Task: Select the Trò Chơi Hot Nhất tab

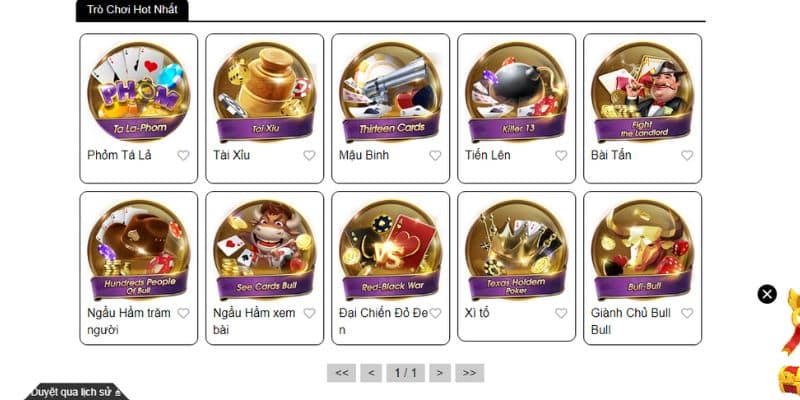Action: pos(132,10)
